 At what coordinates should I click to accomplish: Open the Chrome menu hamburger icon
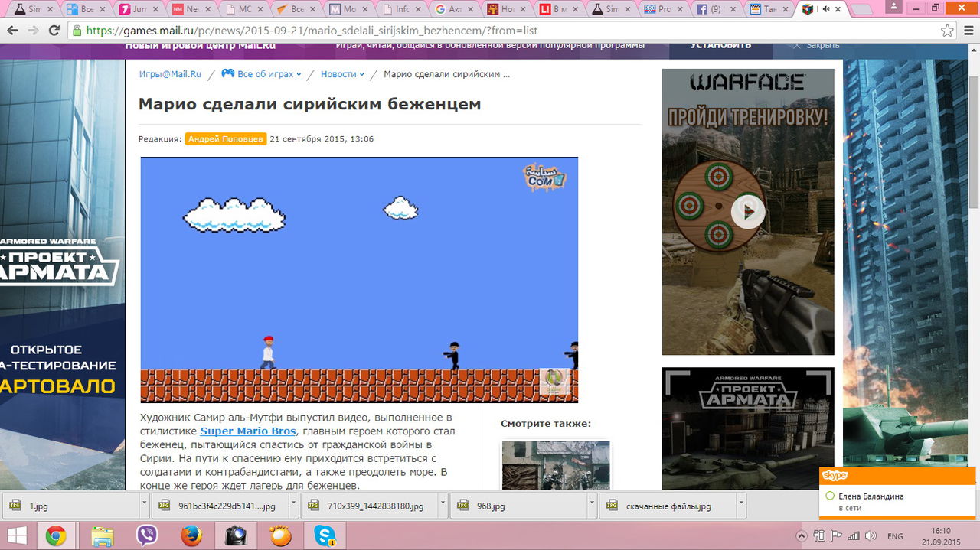pyautogui.click(x=967, y=31)
